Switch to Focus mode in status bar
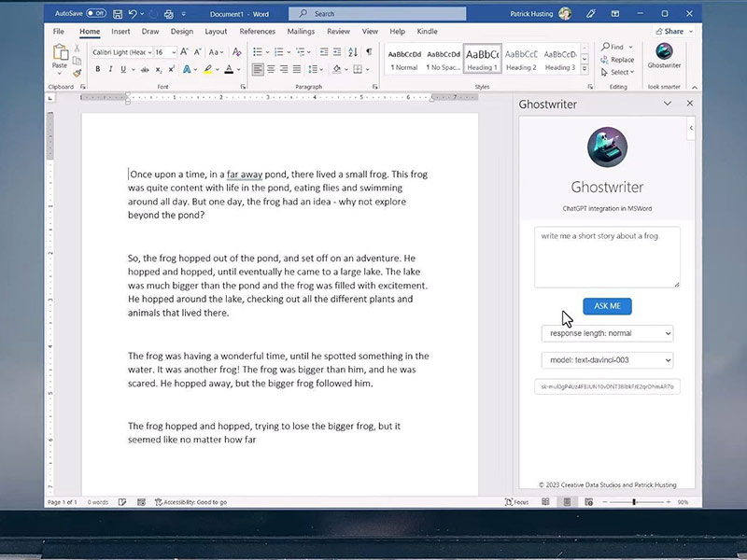Viewport: 747px width, 560px height. (x=516, y=502)
